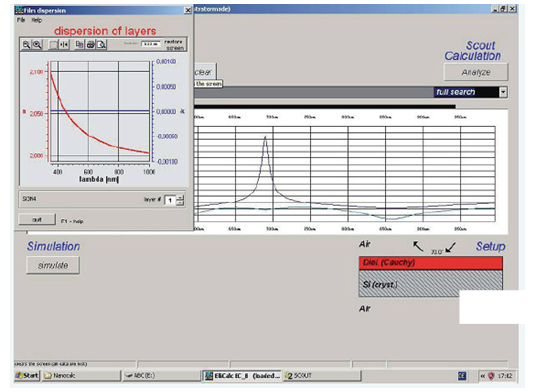Screen dimensions: 542x392
Task: Click the zoom in magnifier icon
Action: coord(37,45)
